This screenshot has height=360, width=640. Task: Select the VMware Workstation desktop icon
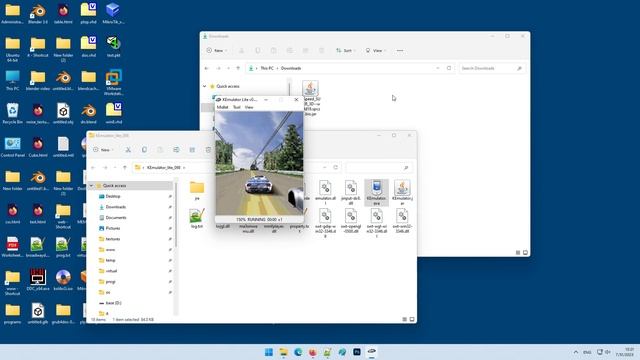pos(113,82)
